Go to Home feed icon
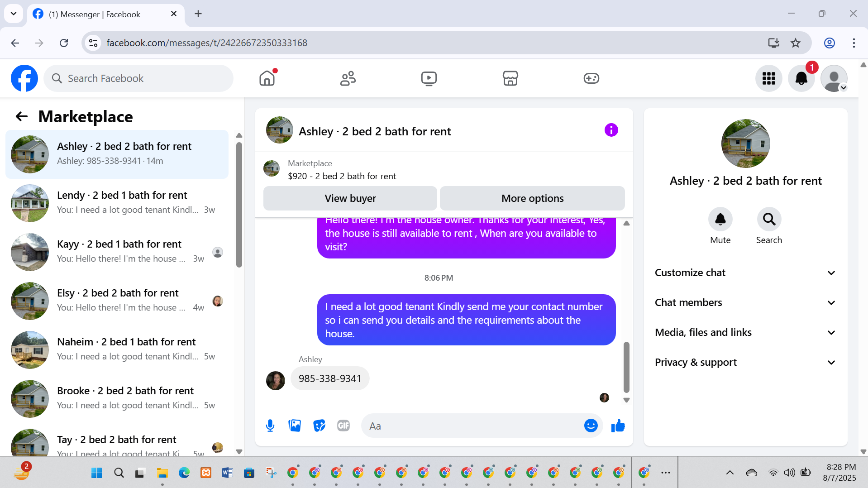This screenshot has height=488, width=868. point(267,78)
